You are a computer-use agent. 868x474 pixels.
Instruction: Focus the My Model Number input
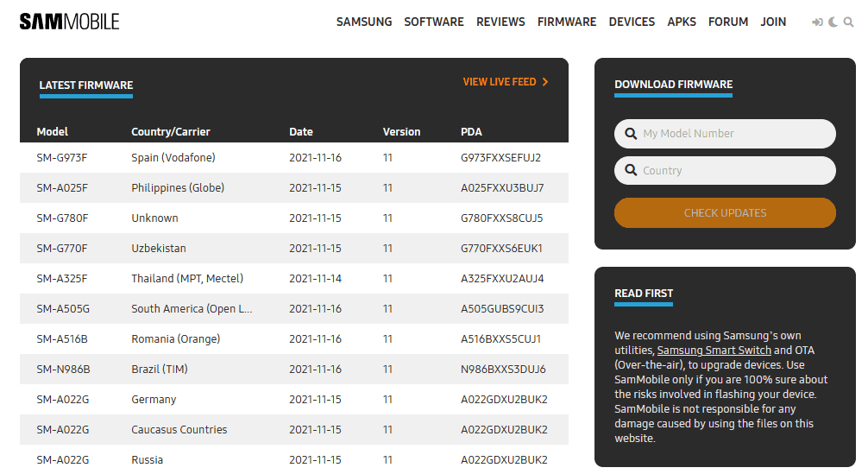click(x=725, y=134)
